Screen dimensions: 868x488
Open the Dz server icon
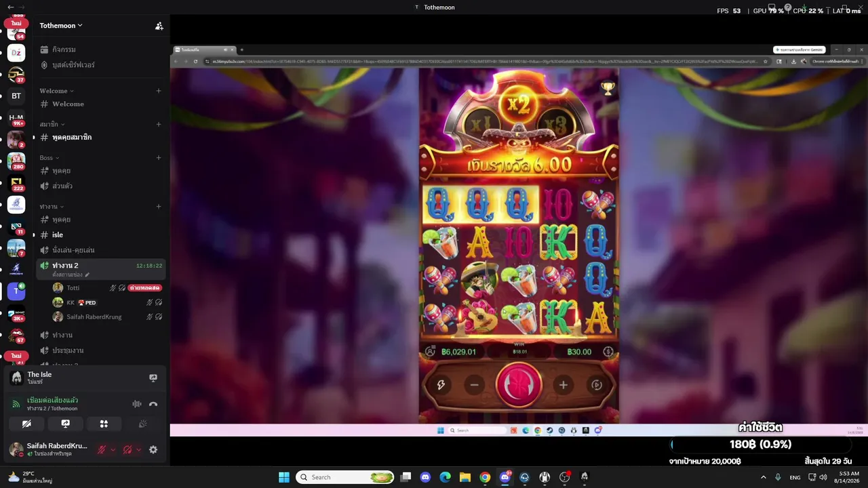[x=16, y=53]
